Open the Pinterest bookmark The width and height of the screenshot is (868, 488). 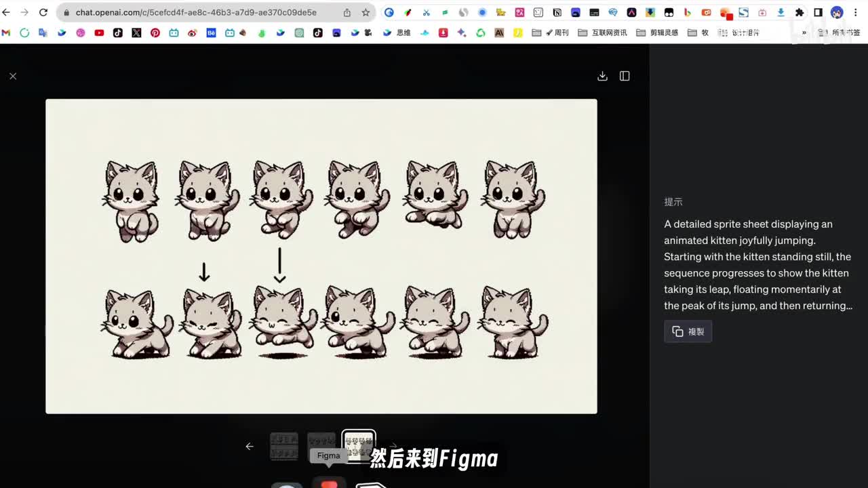click(155, 33)
